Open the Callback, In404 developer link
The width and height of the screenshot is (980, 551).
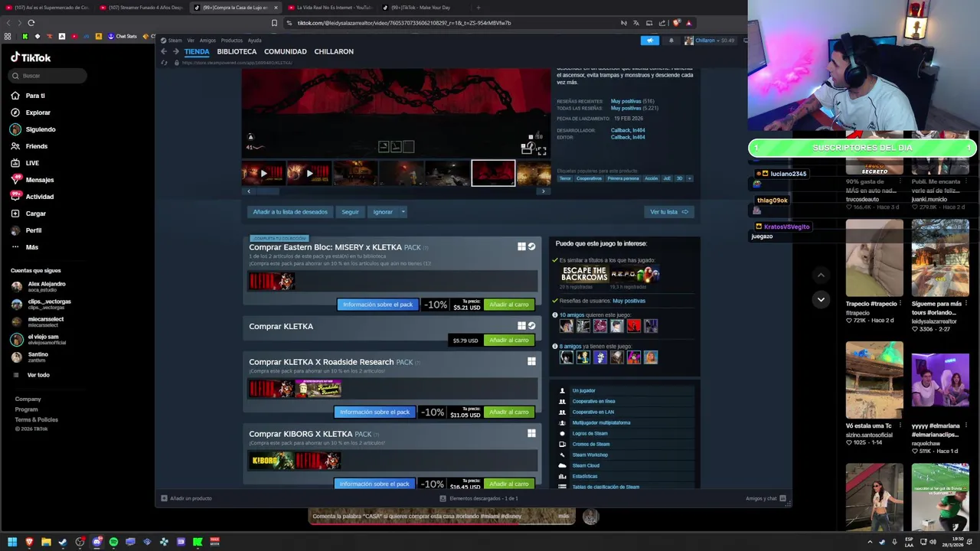click(628, 130)
